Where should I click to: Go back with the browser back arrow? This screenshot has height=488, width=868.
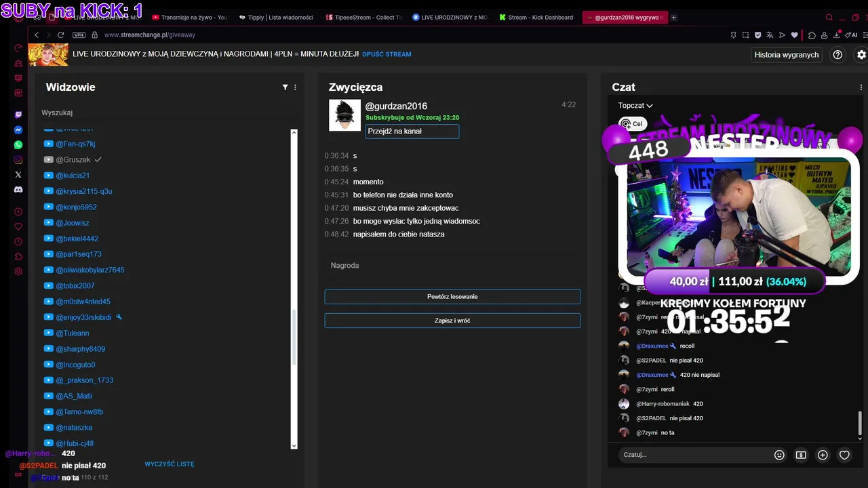(37, 35)
